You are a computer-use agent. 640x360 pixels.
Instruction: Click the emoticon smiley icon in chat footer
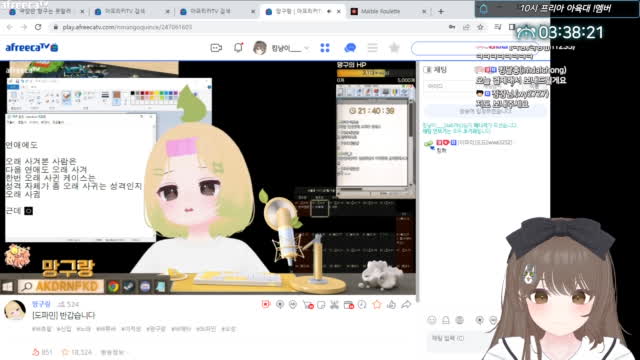point(431,320)
